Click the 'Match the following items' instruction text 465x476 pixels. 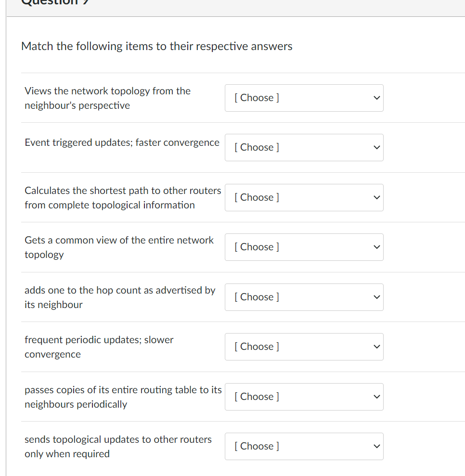pos(156,46)
